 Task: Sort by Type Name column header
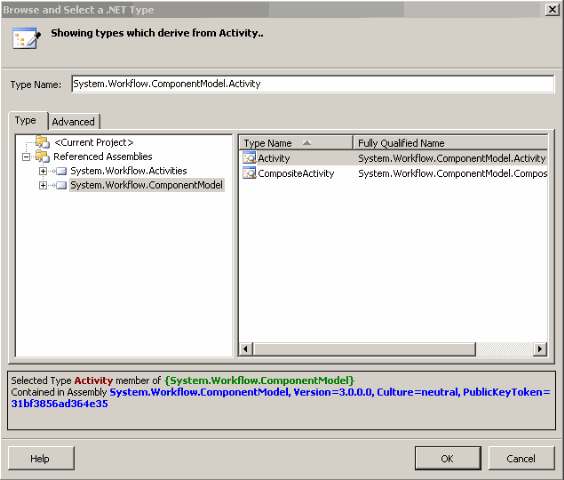point(295,143)
